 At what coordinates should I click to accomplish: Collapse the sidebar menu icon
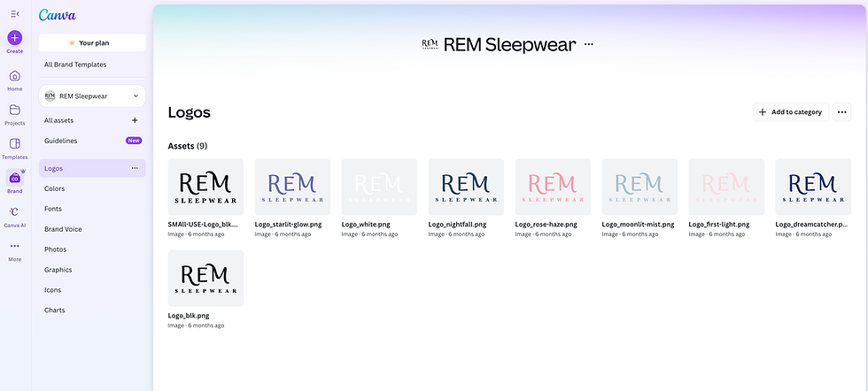15,14
